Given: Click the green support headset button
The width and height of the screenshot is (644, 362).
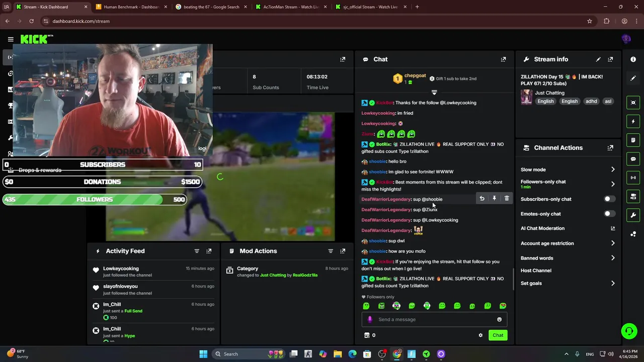Looking at the screenshot, I should (x=629, y=331).
